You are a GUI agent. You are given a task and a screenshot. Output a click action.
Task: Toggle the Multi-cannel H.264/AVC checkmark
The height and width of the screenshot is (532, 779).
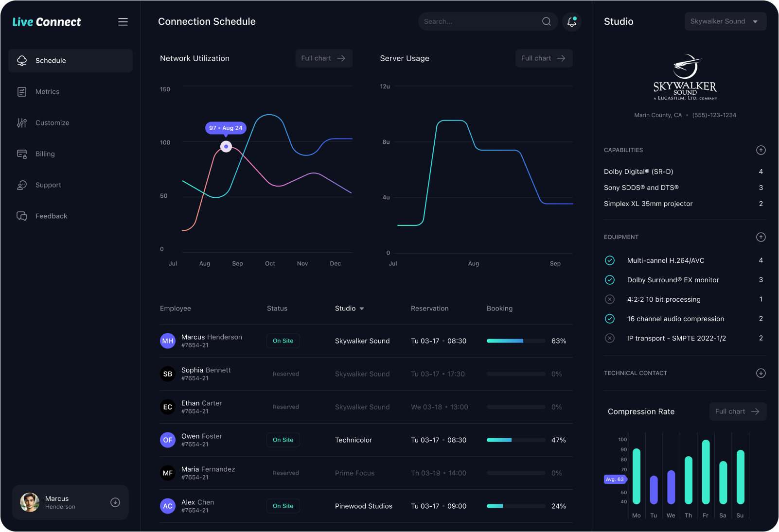[x=610, y=260]
